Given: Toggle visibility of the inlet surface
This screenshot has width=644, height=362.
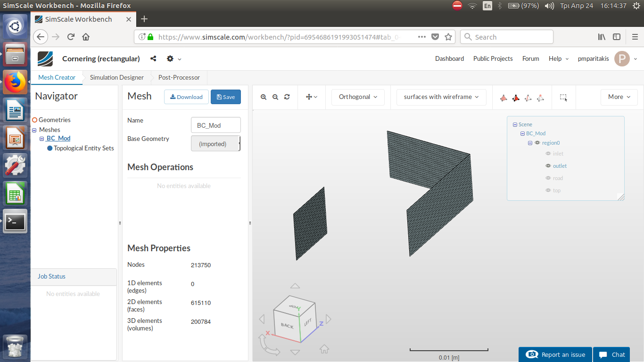Looking at the screenshot, I should [x=548, y=153].
